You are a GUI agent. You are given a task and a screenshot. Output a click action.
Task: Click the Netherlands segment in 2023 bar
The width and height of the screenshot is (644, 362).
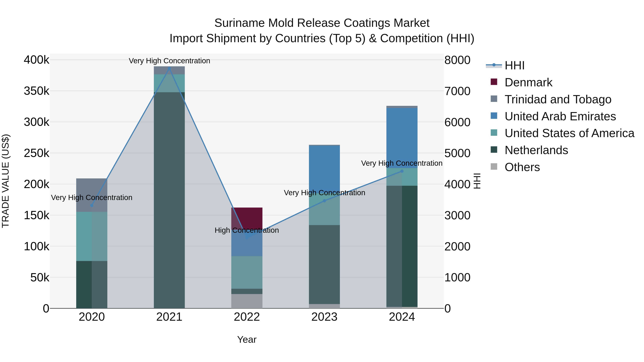[325, 265]
